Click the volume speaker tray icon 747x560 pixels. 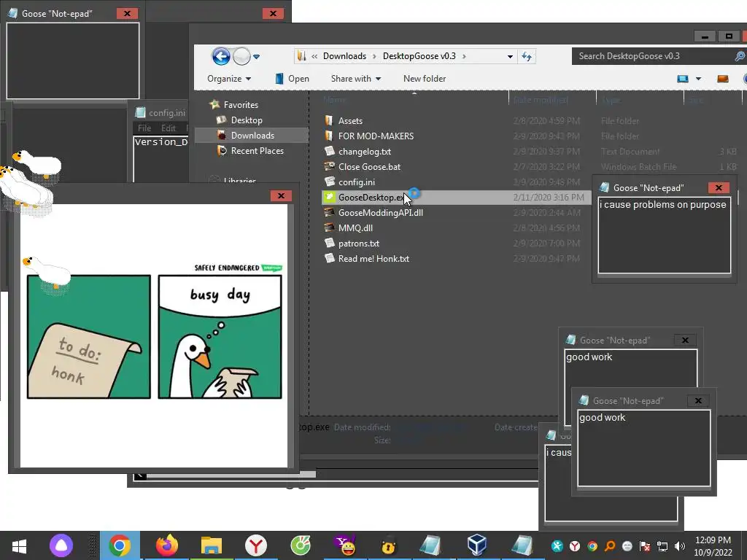pos(680,546)
